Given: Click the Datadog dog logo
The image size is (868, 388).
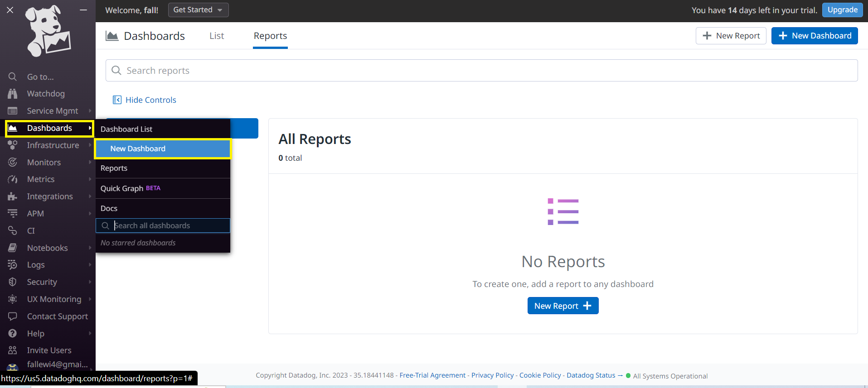Looking at the screenshot, I should click(48, 31).
